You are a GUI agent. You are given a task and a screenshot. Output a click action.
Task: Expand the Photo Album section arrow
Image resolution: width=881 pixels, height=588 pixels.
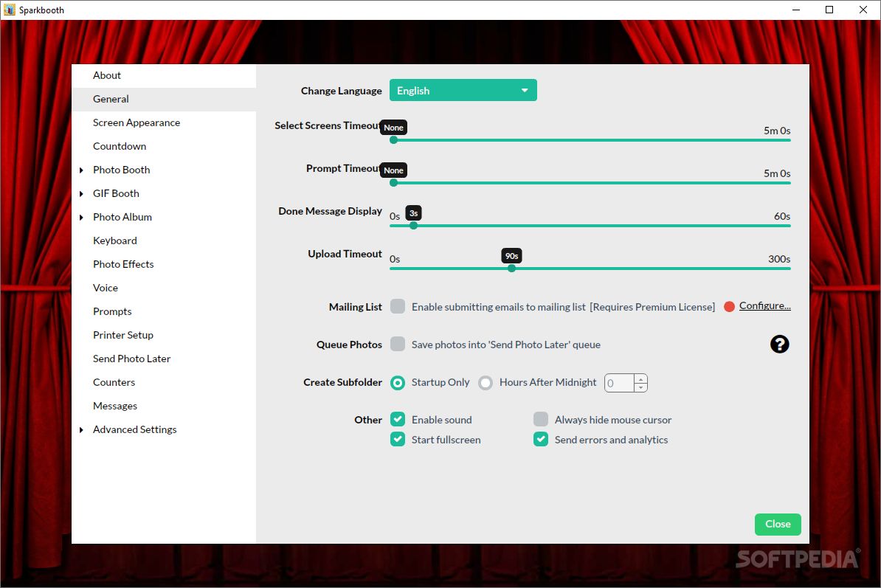click(81, 217)
